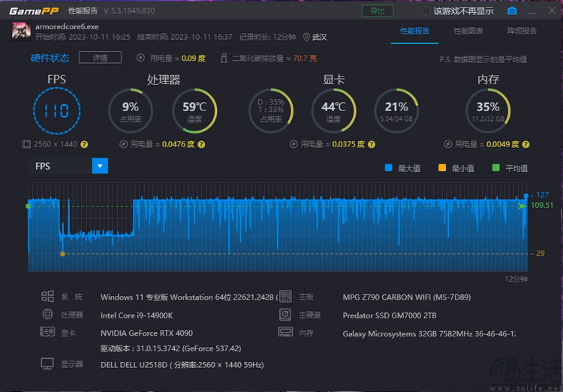
Task: Switch to the 降频报告 tab
Action: pyautogui.click(x=522, y=31)
